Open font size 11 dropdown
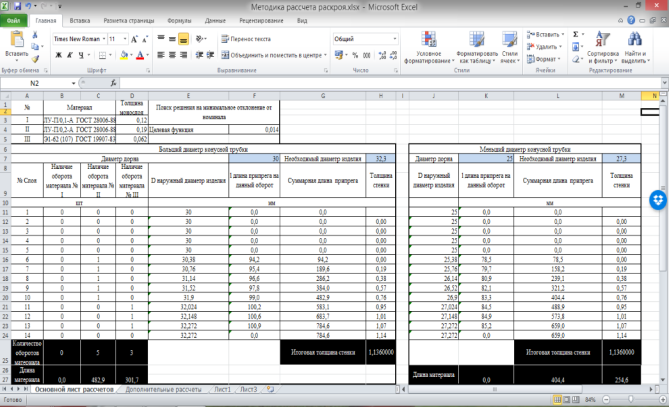Screen dimensions: 669x408 tap(125, 39)
